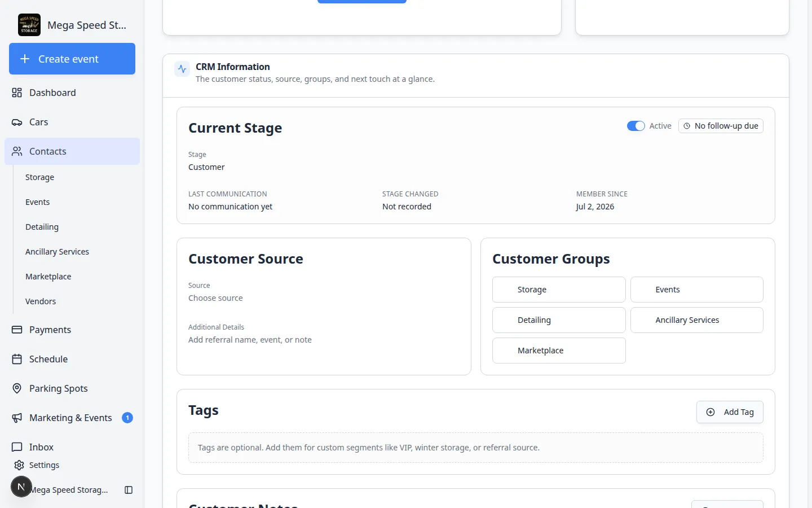Toggle the Events customer group
The height and width of the screenshot is (508, 812).
coord(696,290)
